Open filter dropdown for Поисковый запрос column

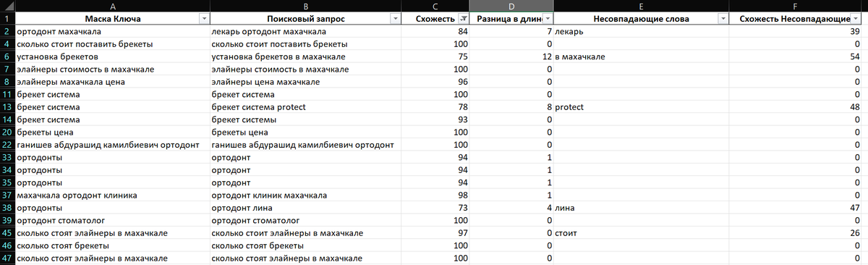(x=395, y=19)
